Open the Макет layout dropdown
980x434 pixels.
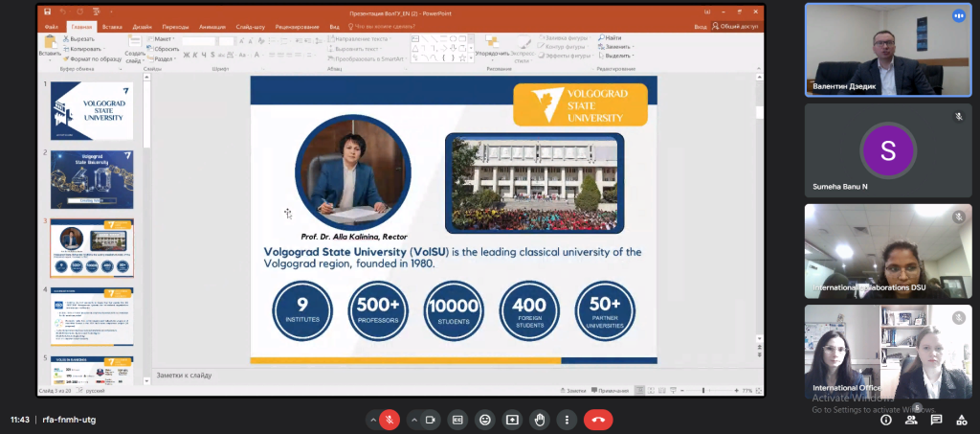coord(161,38)
